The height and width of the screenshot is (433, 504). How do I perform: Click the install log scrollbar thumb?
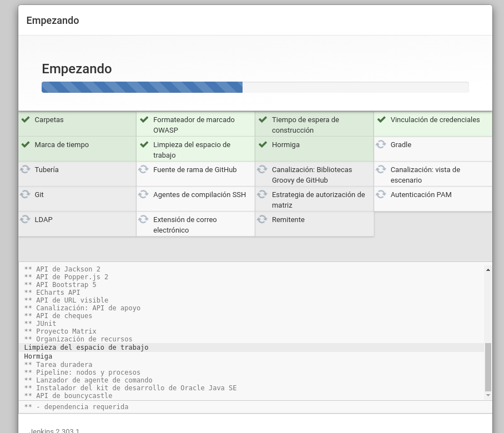pyautogui.click(x=488, y=366)
